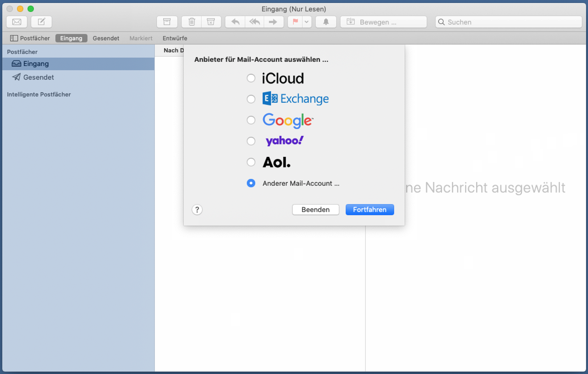Viewport: 588px width, 374px height.
Task: Choose the Google radio button
Action: 251,120
